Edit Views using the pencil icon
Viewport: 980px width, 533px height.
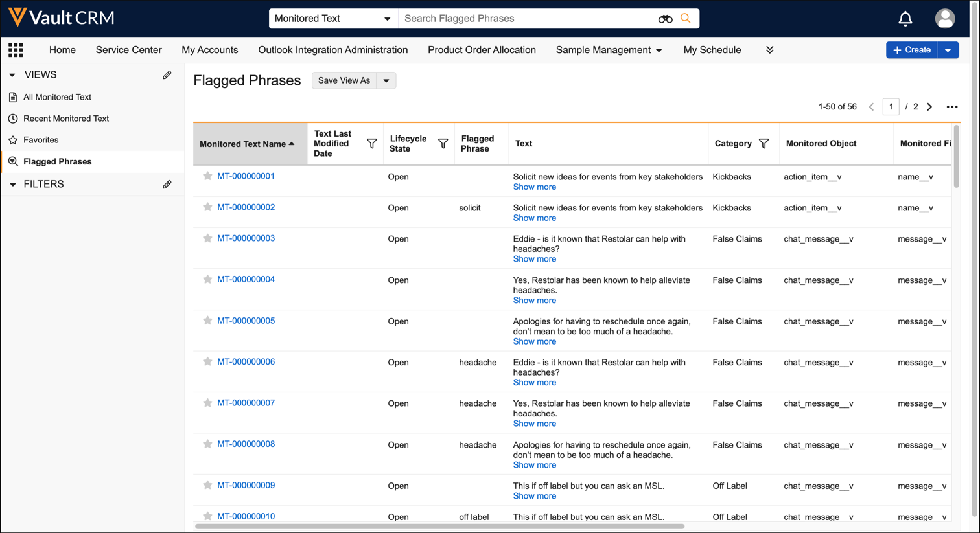point(167,75)
